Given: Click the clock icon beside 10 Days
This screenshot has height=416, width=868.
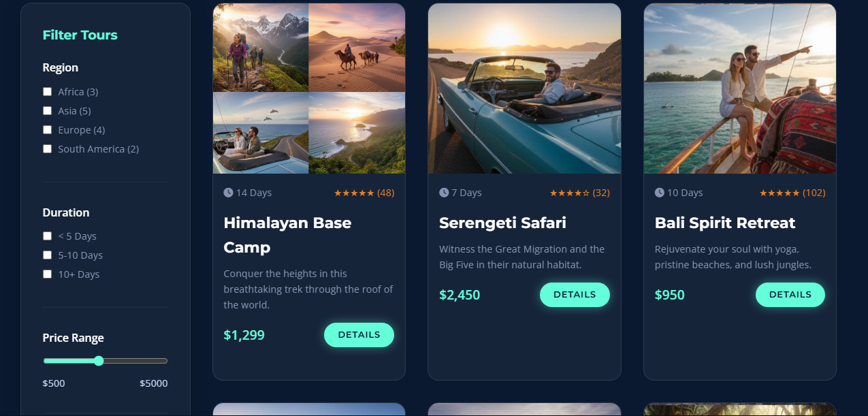Looking at the screenshot, I should (x=659, y=193).
